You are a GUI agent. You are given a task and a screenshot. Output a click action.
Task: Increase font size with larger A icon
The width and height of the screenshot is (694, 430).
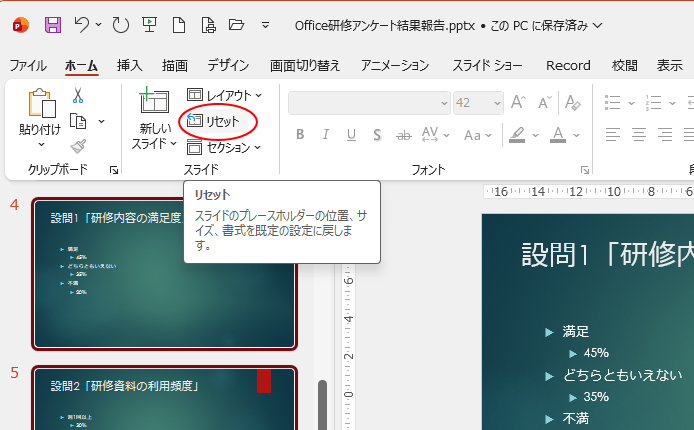[x=518, y=103]
